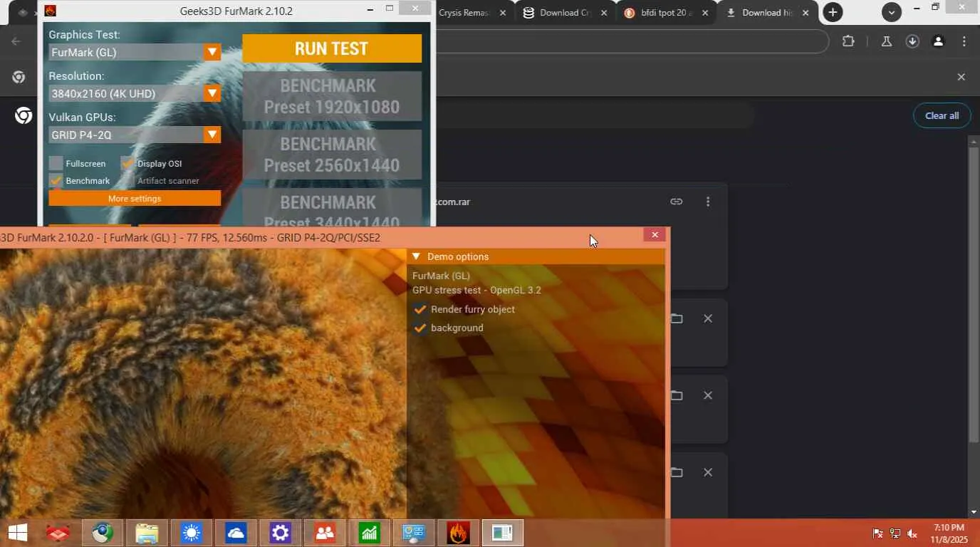Screen dimensions: 980x547
Task: Open the People app on the taskbar
Action: click(325, 533)
